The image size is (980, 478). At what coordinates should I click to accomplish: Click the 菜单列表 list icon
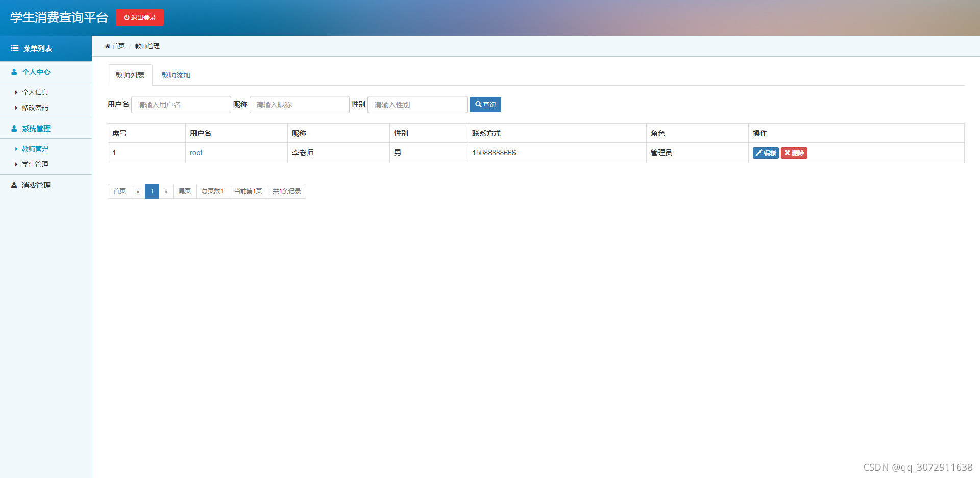tap(15, 48)
